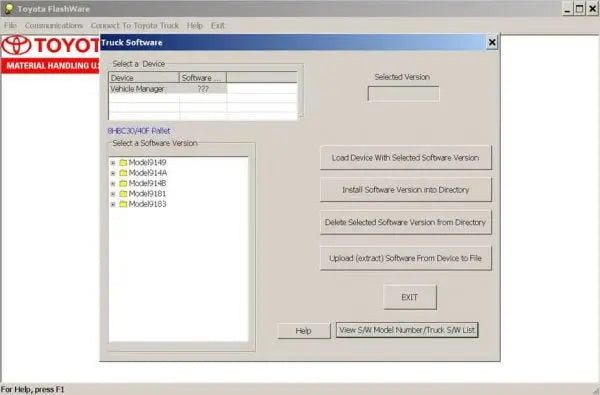The height and width of the screenshot is (395, 600).
Task: Expand the Model9149 tree node
Action: pos(113,163)
